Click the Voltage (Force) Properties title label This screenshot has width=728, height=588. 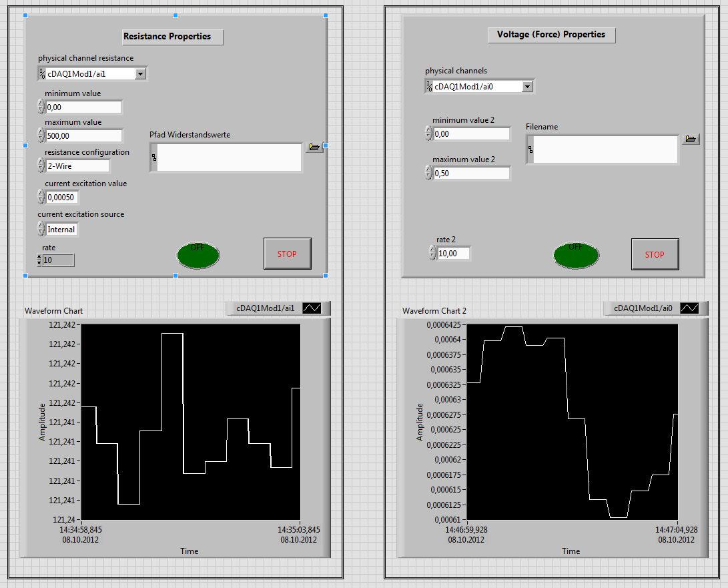coord(551,34)
